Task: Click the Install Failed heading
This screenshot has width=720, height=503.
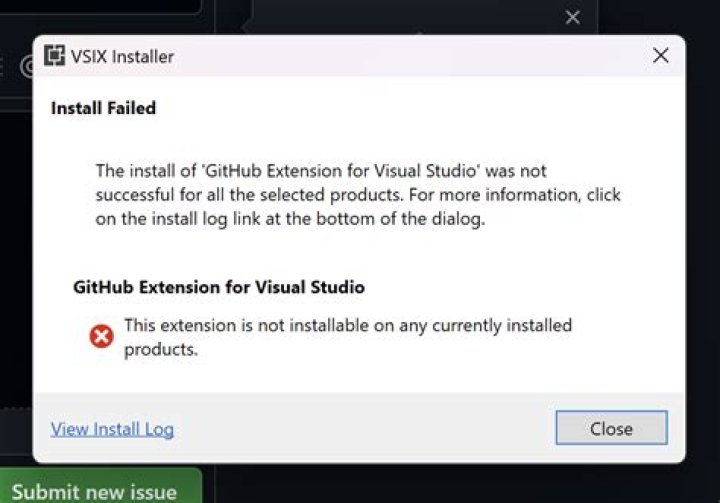Action: tap(103, 108)
